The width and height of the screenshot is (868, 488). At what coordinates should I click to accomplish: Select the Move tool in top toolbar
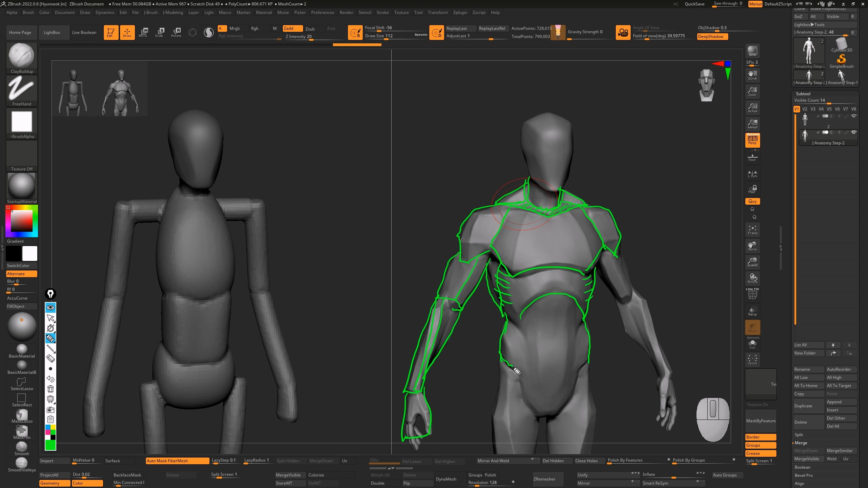point(143,32)
